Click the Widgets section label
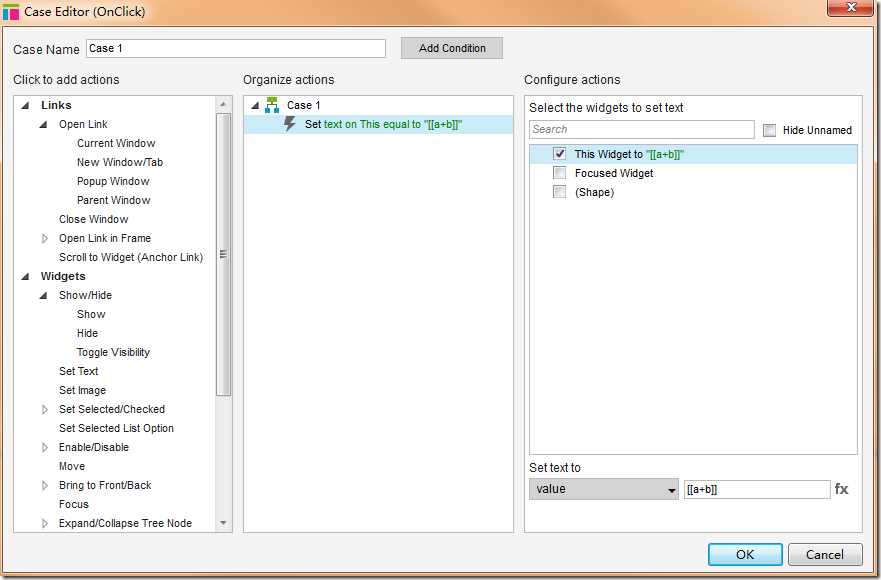The height and width of the screenshot is (580, 881). click(63, 277)
